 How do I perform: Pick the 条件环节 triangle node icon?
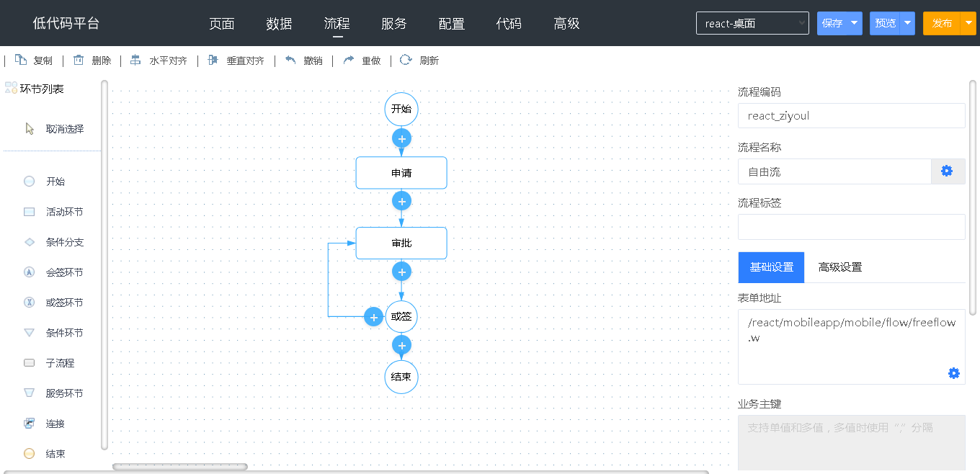[x=30, y=333]
